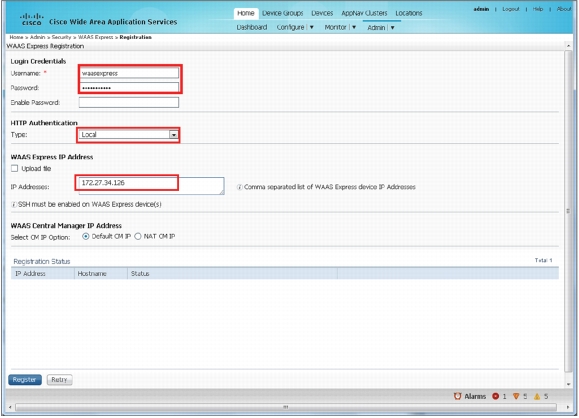The image size is (579, 418).
Task: Open the AppNav Clusters tab
Action: point(364,13)
